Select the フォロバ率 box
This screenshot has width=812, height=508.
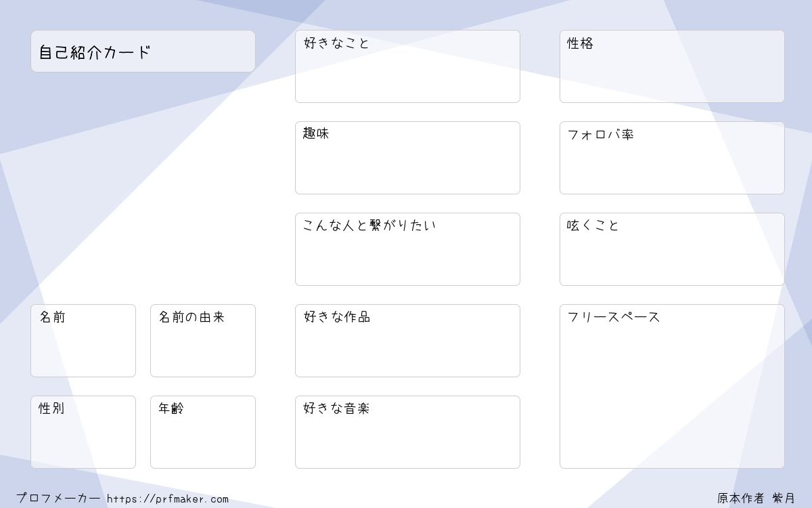(x=672, y=158)
